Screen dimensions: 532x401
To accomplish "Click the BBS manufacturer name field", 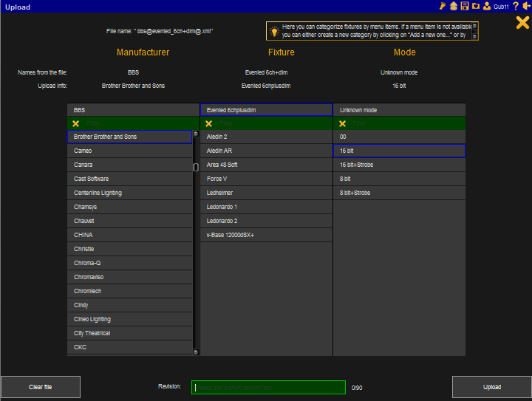I will [133, 110].
